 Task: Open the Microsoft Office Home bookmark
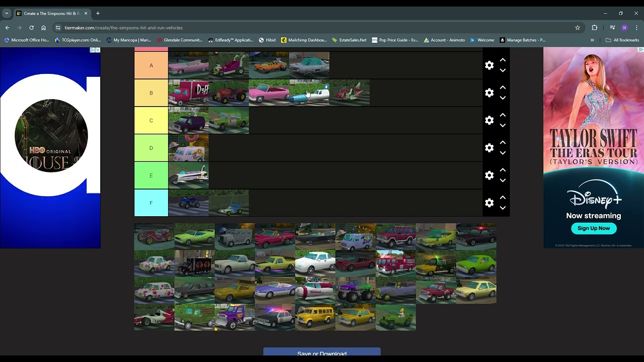coord(27,40)
